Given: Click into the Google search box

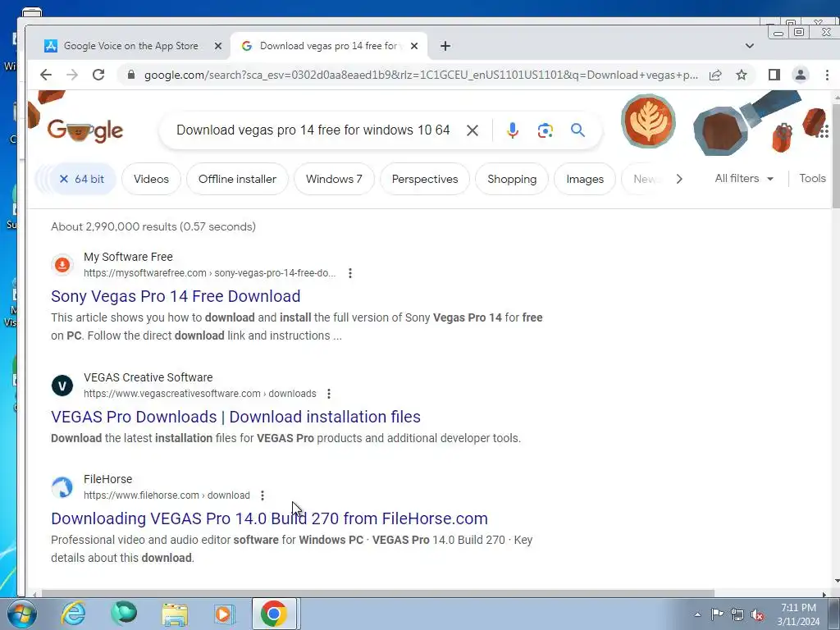Looking at the screenshot, I should coord(313,130).
